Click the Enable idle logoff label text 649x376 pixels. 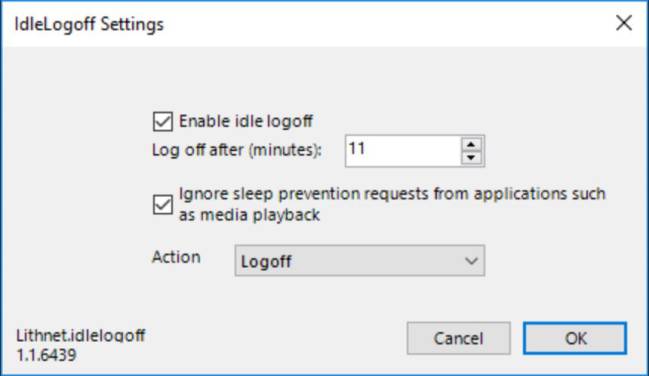[246, 121]
